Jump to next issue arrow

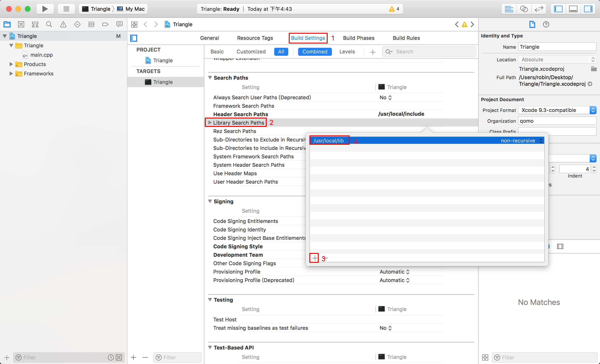tap(472, 24)
